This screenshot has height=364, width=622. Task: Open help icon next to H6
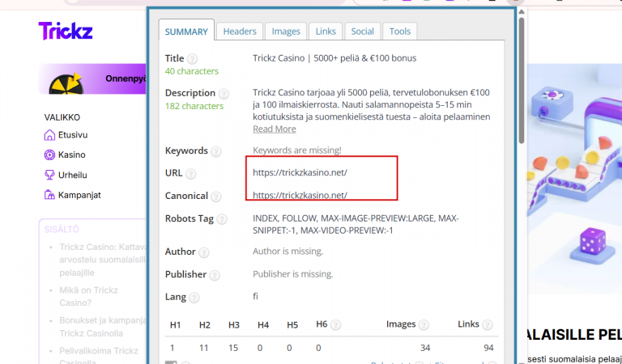pos(335,325)
